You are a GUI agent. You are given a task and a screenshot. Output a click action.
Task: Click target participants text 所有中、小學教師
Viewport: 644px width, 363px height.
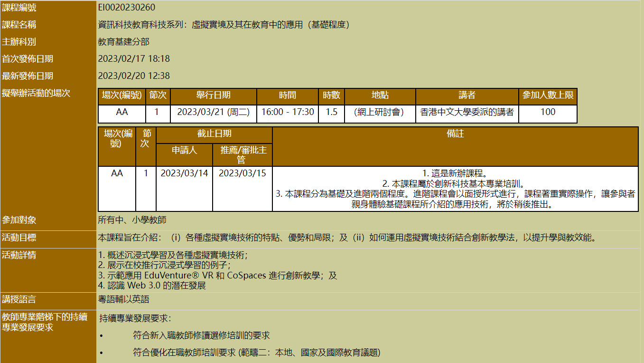[132, 220]
